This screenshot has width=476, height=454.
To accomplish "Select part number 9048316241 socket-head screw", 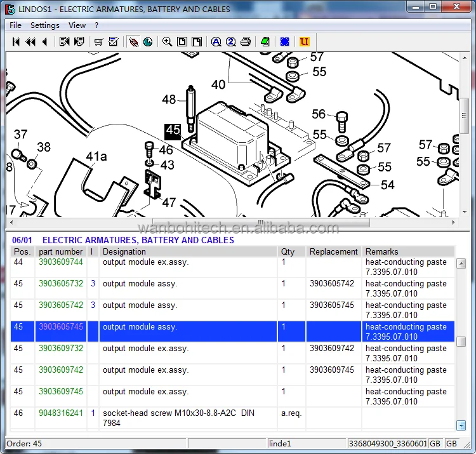I will click(232, 418).
